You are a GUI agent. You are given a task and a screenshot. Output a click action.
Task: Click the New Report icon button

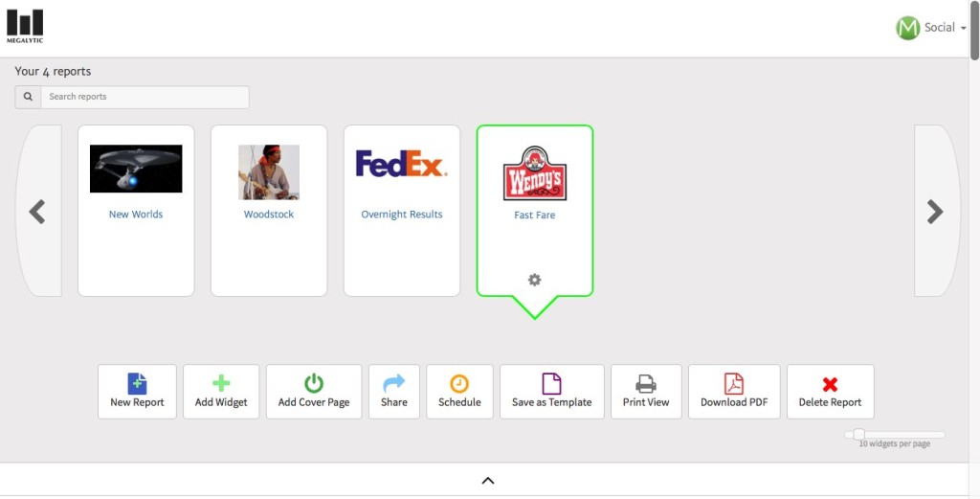tap(137, 384)
